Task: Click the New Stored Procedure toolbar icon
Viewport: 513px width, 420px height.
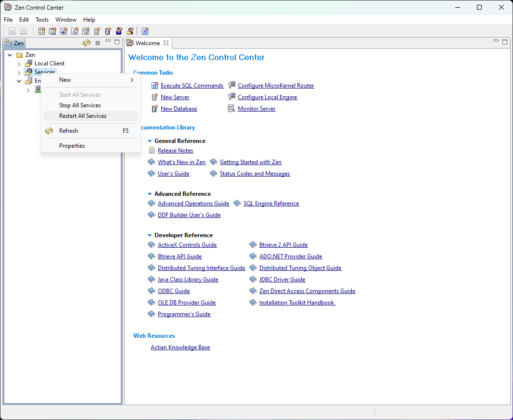Action: [64, 31]
